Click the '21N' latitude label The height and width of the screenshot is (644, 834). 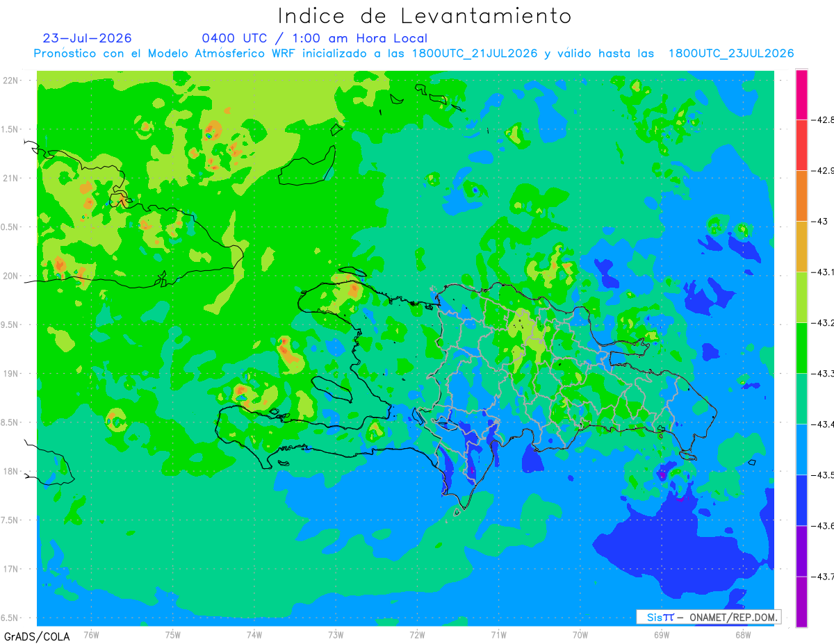[11, 179]
